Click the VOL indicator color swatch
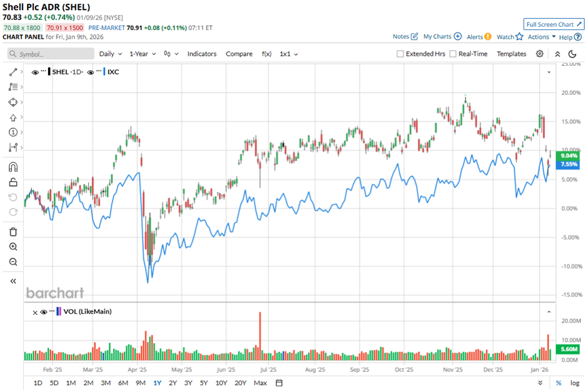 point(59,311)
